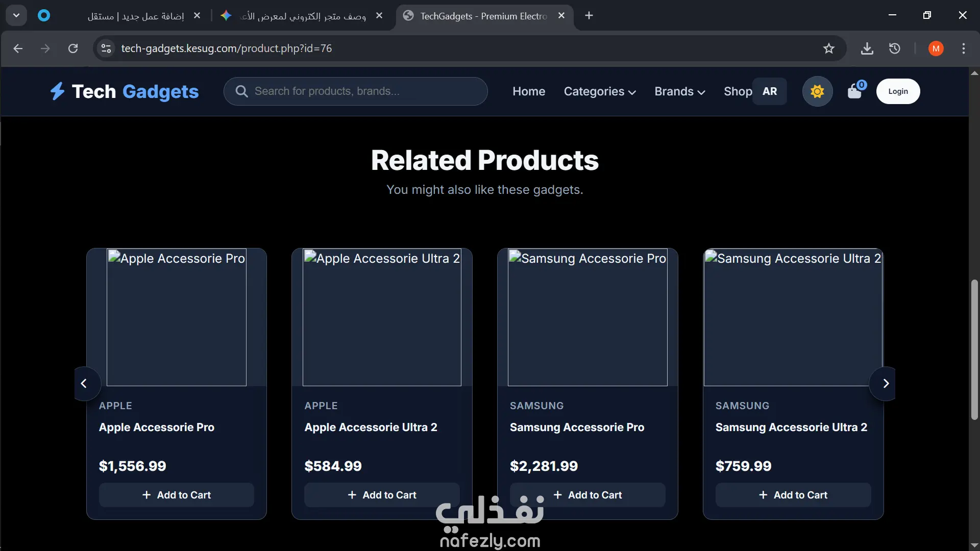Expand the tab search dropdown arrow
This screenshot has width=980, height=551.
click(x=16, y=16)
